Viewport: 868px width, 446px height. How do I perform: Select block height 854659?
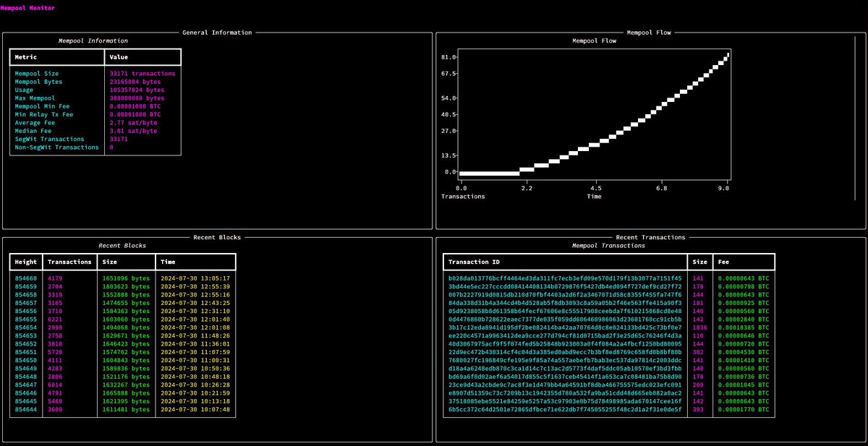click(x=26, y=286)
